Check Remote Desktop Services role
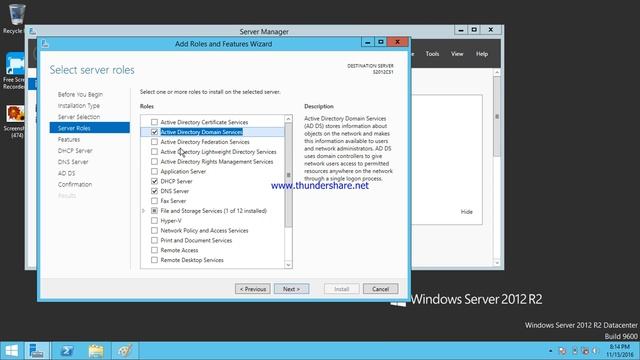Screen dimensions: 640x360 tap(154, 260)
